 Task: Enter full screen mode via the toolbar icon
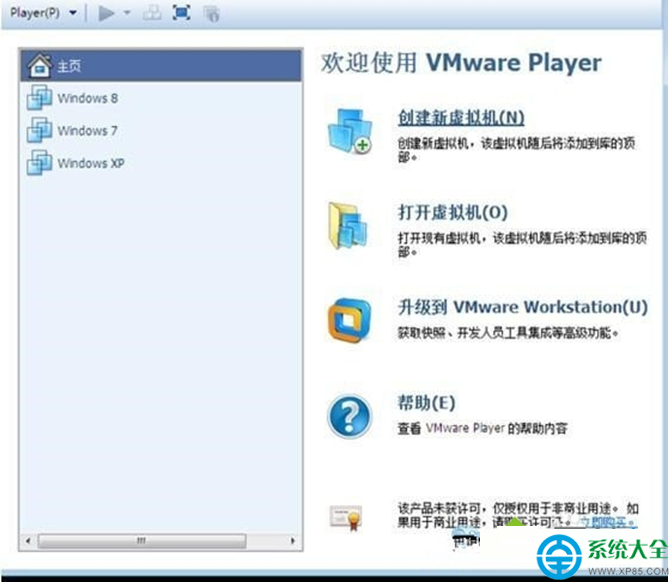[181, 13]
